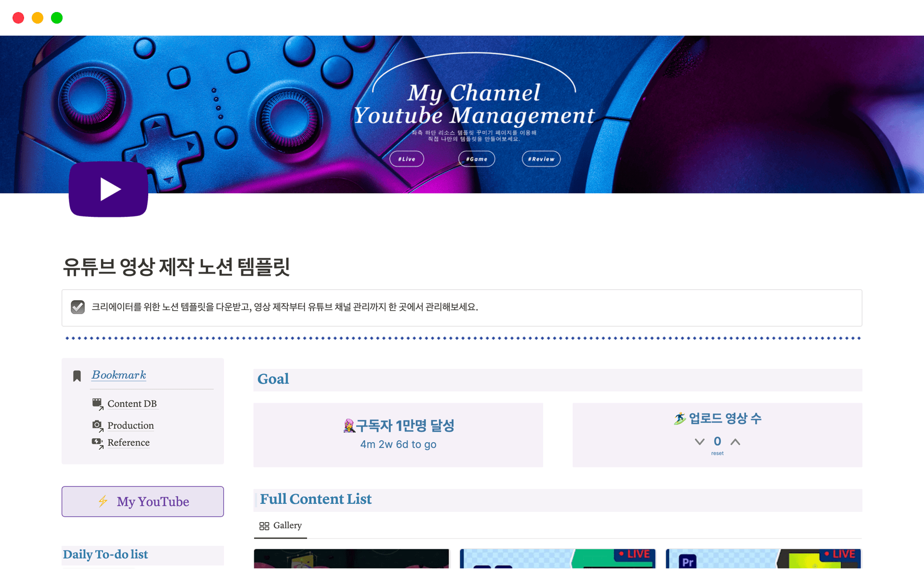Click the Gallery grid view icon

click(264, 526)
